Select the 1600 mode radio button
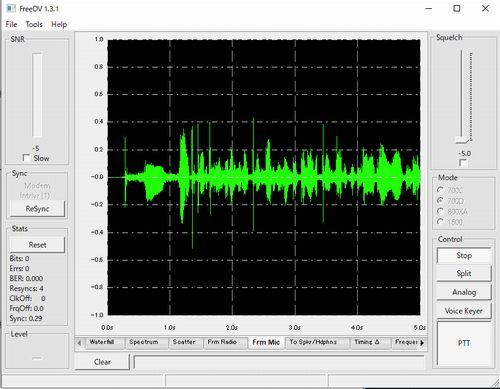This screenshot has width=500, height=389. point(441,221)
